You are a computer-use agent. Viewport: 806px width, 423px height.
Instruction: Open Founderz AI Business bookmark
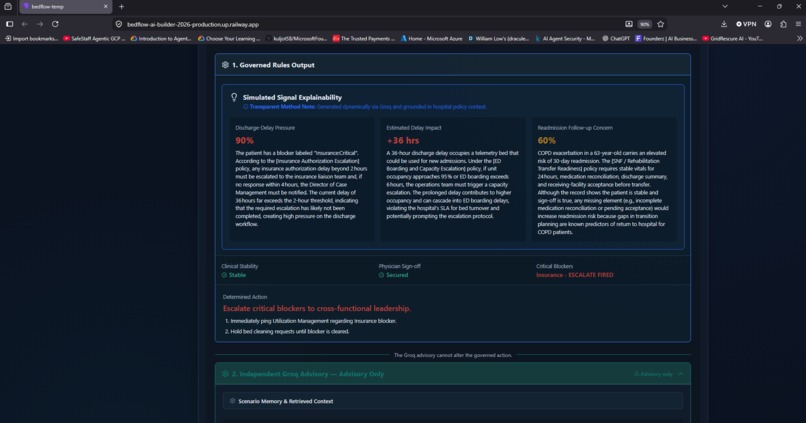coord(666,39)
